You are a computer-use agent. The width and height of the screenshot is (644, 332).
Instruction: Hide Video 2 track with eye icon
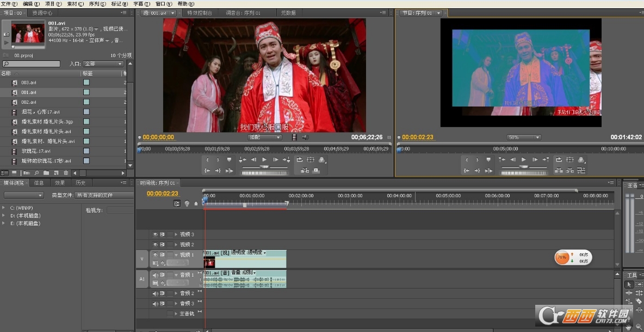click(x=155, y=244)
